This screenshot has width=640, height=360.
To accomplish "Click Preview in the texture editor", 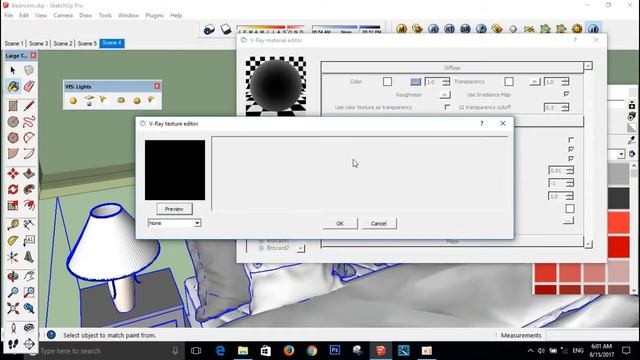I will pos(174,209).
